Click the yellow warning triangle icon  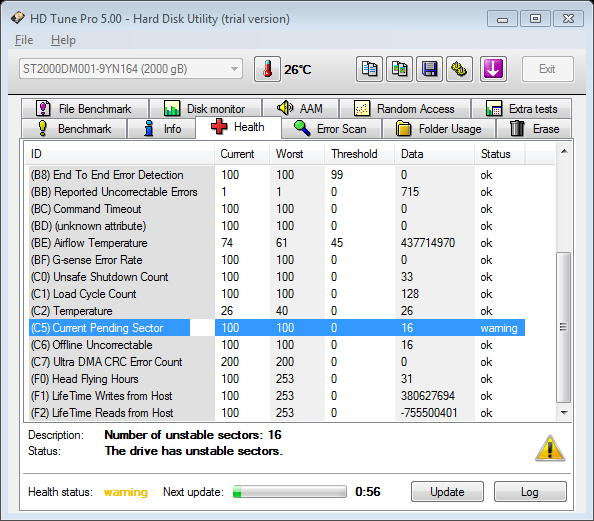[x=550, y=448]
